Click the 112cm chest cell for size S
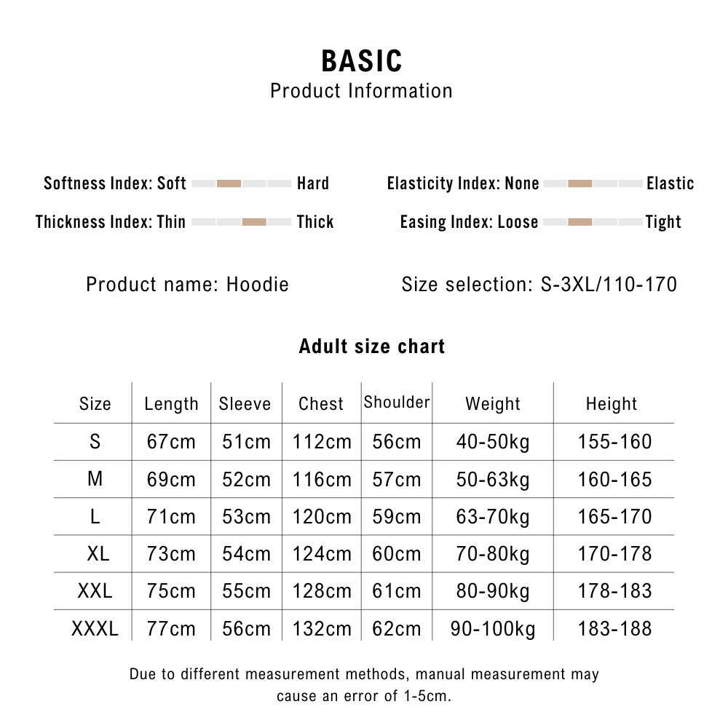Screen dimensions: 728x728 (322, 442)
